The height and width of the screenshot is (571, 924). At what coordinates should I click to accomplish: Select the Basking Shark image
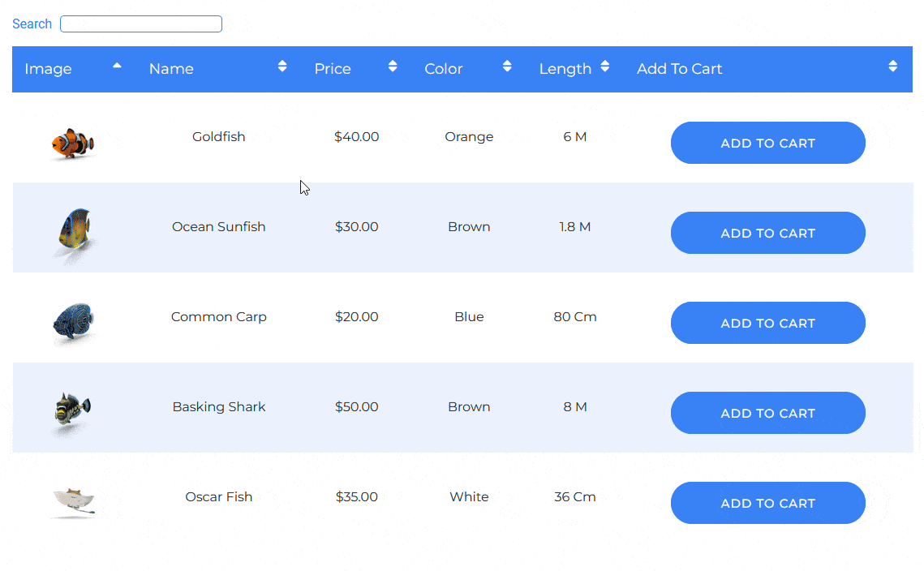(74, 410)
